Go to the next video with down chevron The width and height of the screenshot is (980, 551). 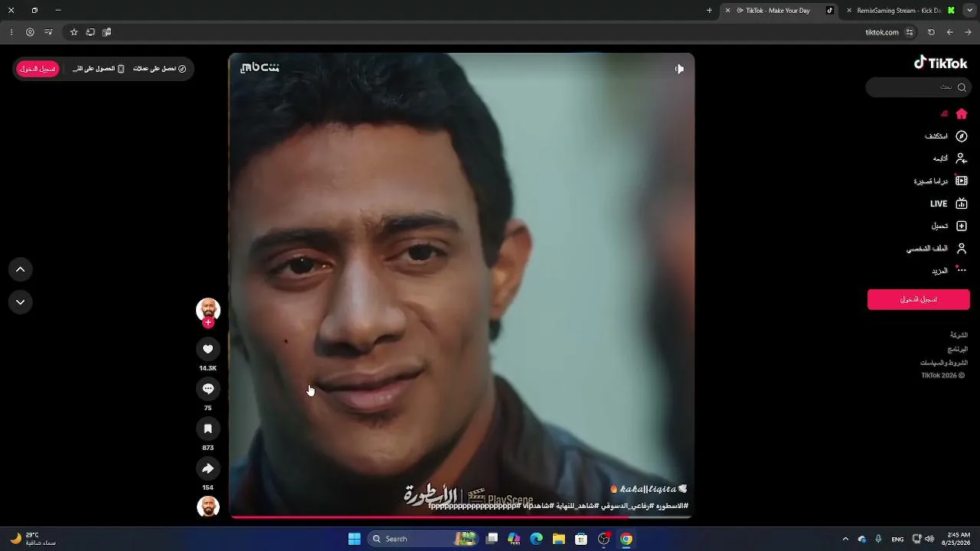click(21, 302)
